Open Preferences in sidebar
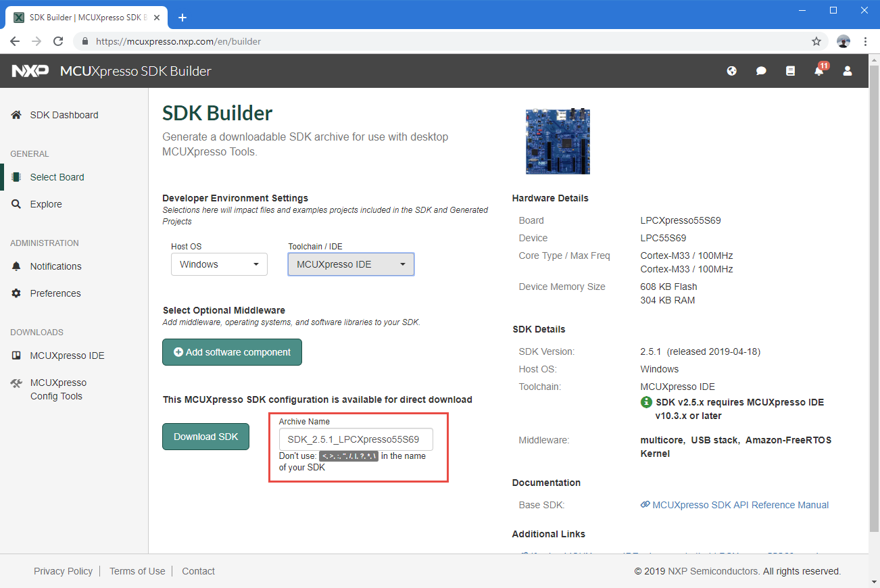Viewport: 880px width, 588px height. coord(55,293)
